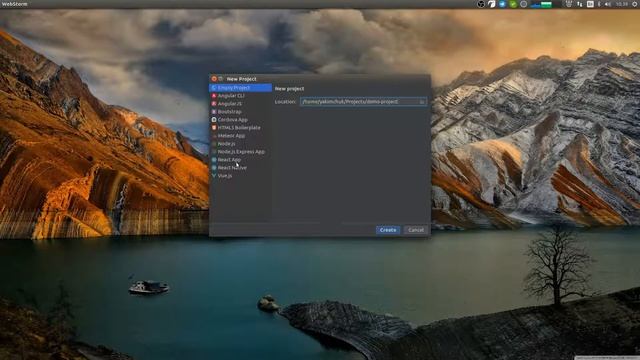640x360 pixels.
Task: Select Empty Project in the project type list
Action: (240, 88)
